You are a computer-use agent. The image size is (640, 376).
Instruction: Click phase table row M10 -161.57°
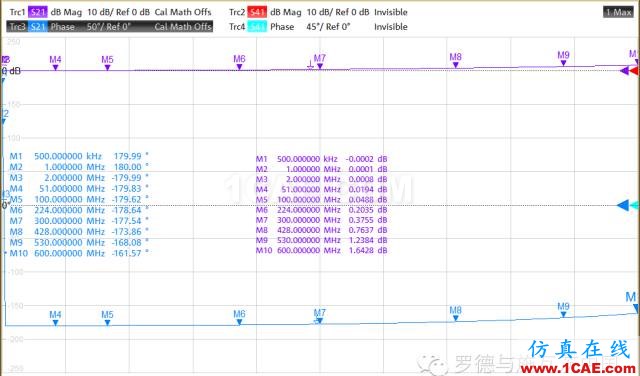[79, 253]
